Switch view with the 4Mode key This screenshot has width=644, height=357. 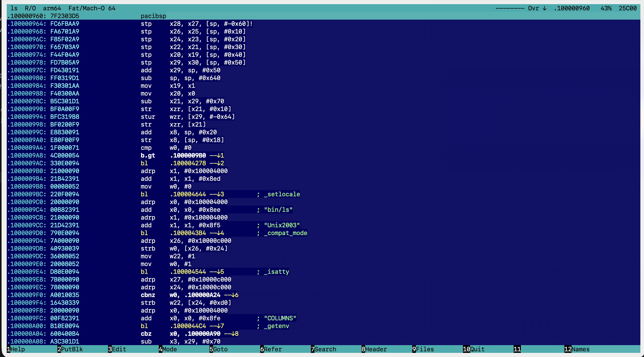click(168, 349)
